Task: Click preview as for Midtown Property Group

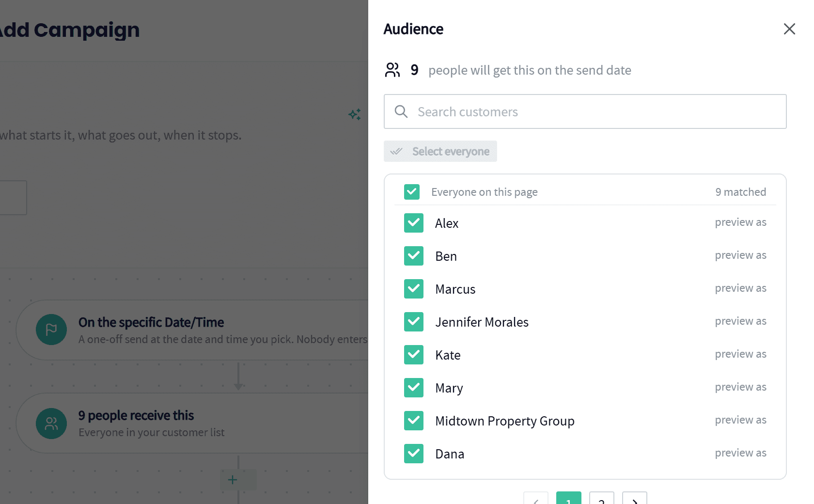Action: pos(740,420)
